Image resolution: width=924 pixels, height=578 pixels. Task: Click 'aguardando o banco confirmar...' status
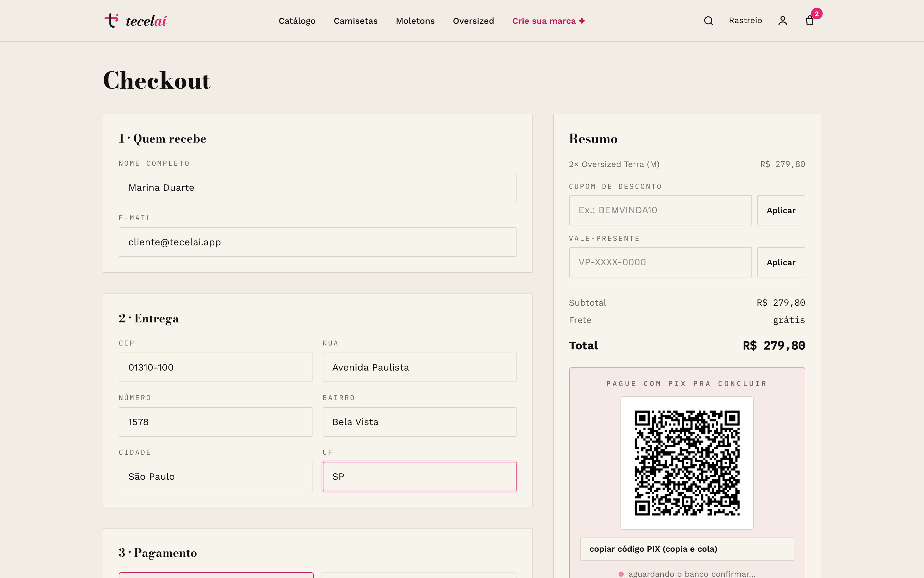[x=691, y=574]
